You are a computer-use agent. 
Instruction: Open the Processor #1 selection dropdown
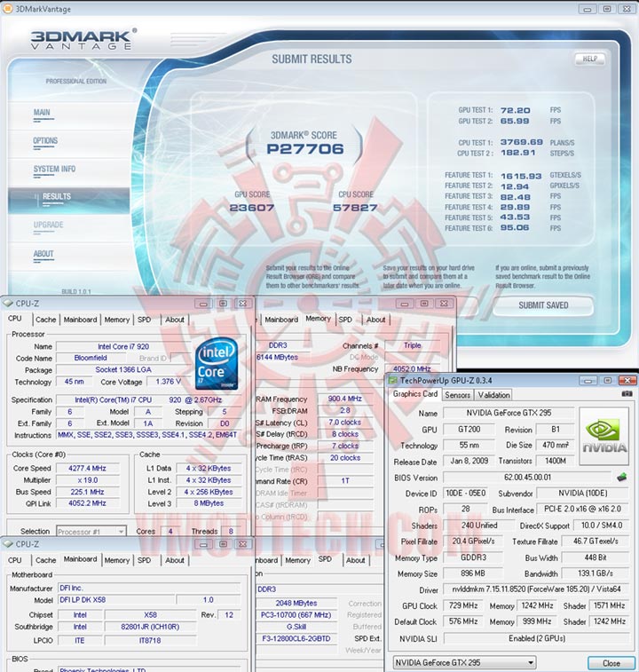click(x=91, y=532)
